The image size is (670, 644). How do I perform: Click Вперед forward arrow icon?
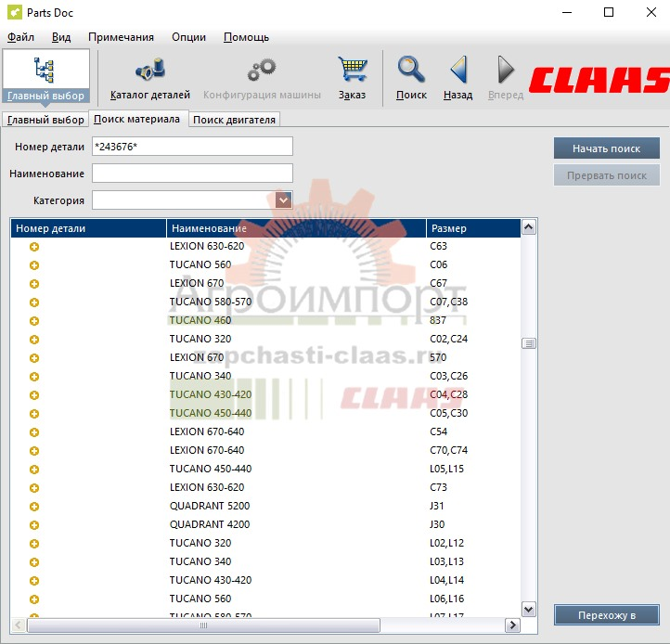pyautogui.click(x=506, y=70)
